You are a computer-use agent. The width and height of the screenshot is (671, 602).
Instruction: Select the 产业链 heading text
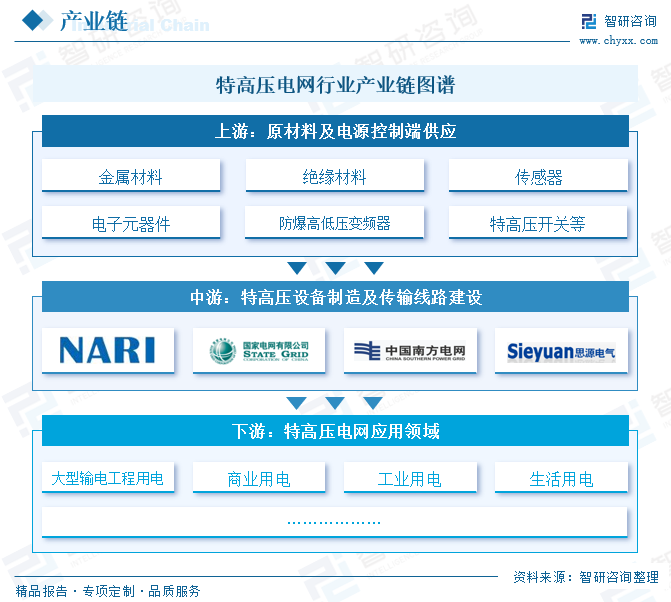point(94,21)
